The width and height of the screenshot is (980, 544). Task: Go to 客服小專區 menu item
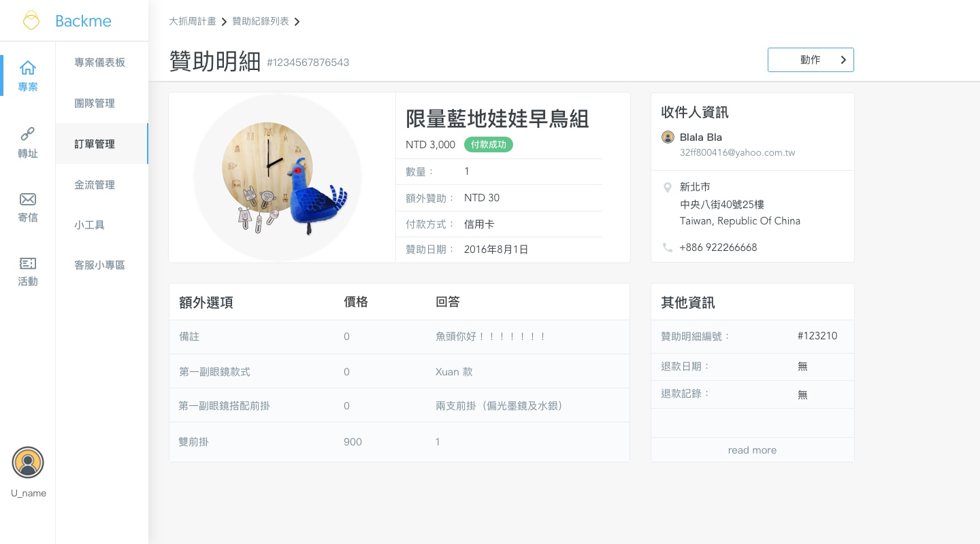(100, 265)
